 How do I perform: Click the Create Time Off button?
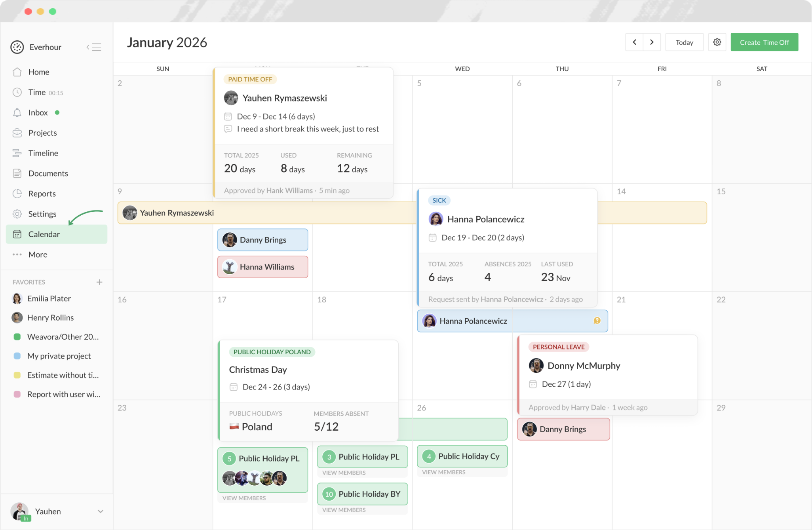pos(764,42)
